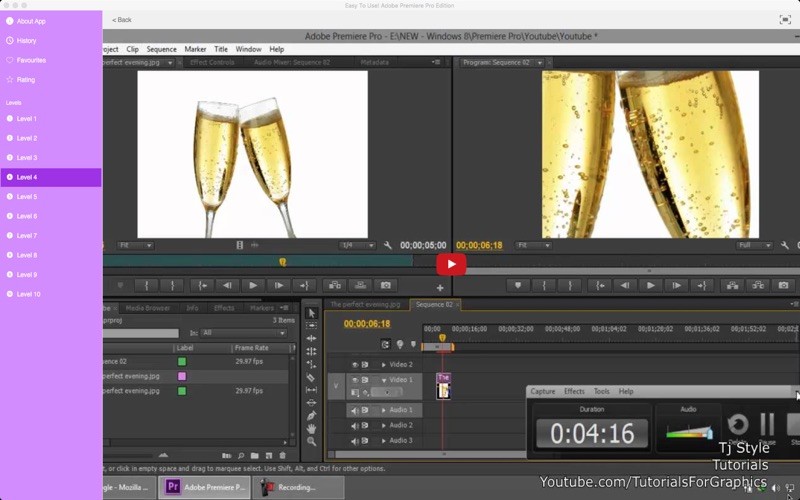Open the Title menu
Image resolution: width=800 pixels, height=500 pixels.
221,49
